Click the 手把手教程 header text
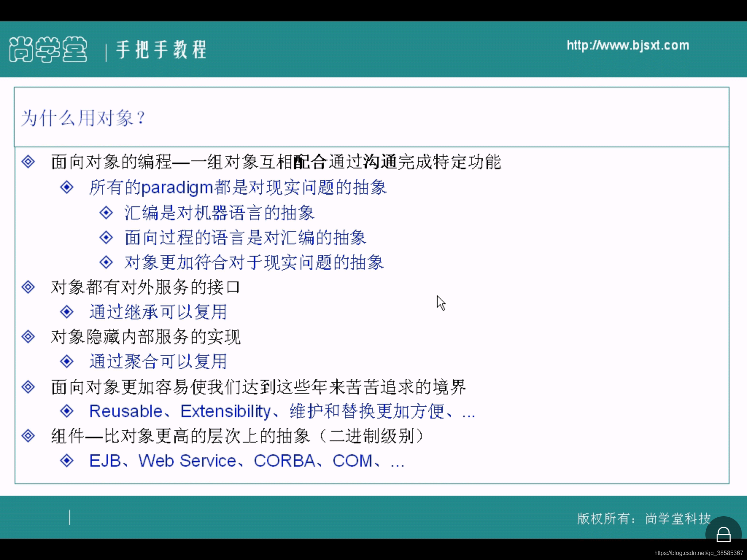 pos(161,50)
